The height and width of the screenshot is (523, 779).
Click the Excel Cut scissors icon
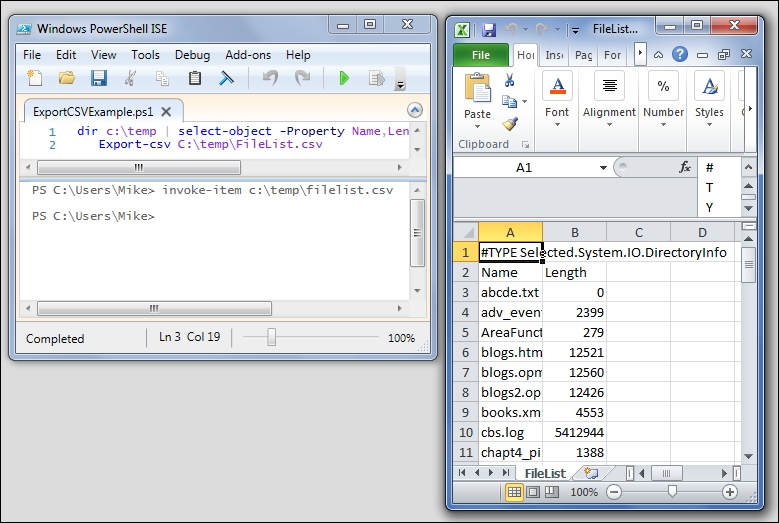click(x=509, y=80)
